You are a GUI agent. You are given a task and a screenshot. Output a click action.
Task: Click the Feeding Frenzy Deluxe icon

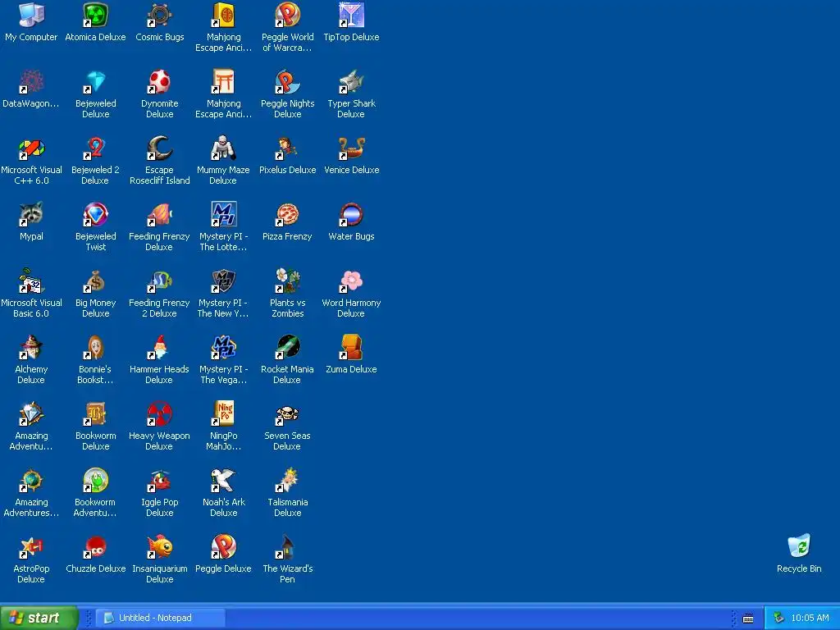[x=159, y=214]
